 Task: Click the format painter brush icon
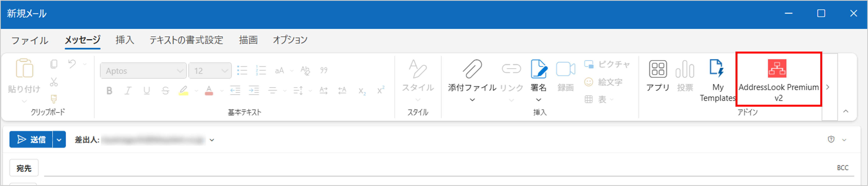[54, 99]
